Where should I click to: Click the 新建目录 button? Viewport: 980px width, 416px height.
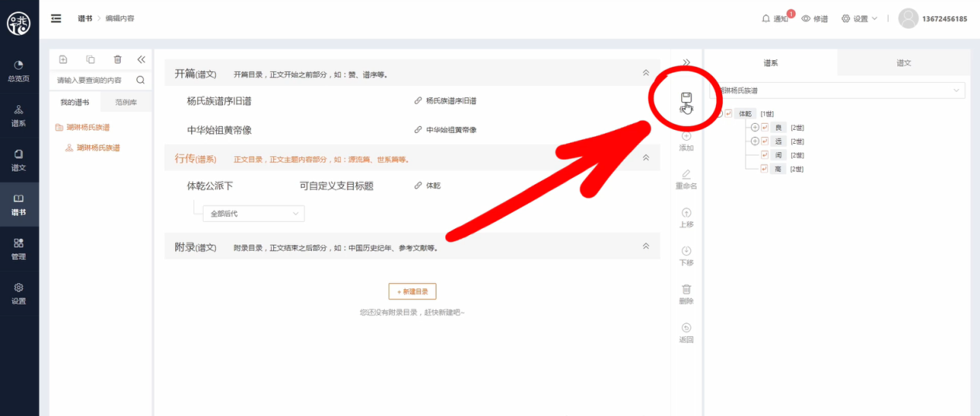412,292
